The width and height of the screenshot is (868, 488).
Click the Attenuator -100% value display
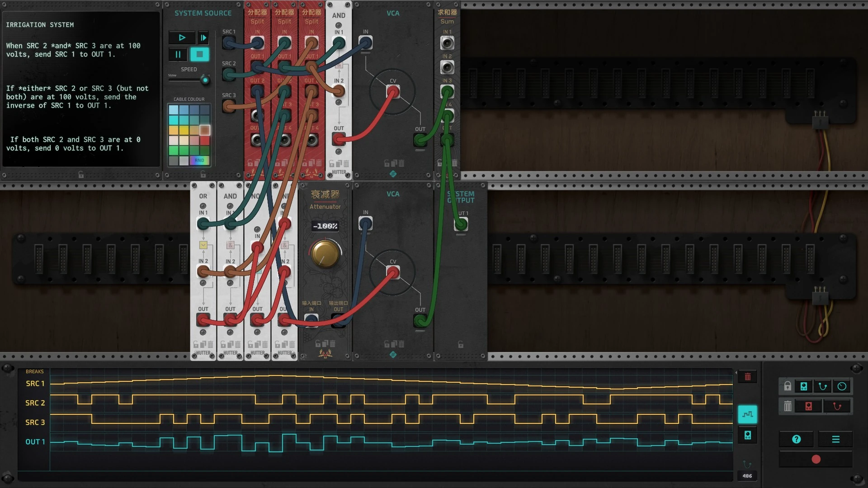[325, 226]
